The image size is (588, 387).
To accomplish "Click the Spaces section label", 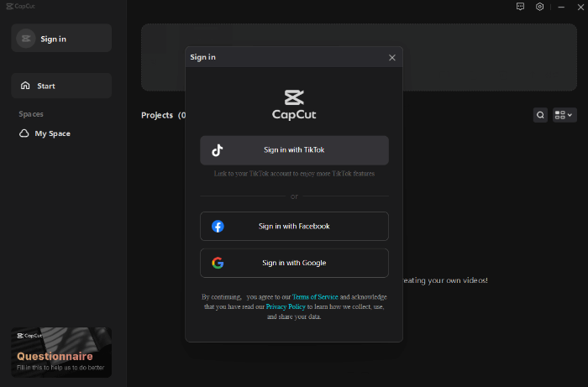I will (x=31, y=114).
